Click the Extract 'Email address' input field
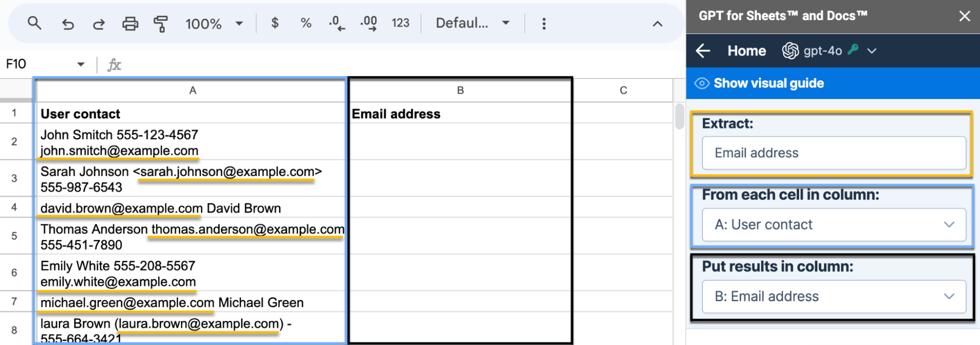Screen dimensions: 980x345 click(834, 153)
